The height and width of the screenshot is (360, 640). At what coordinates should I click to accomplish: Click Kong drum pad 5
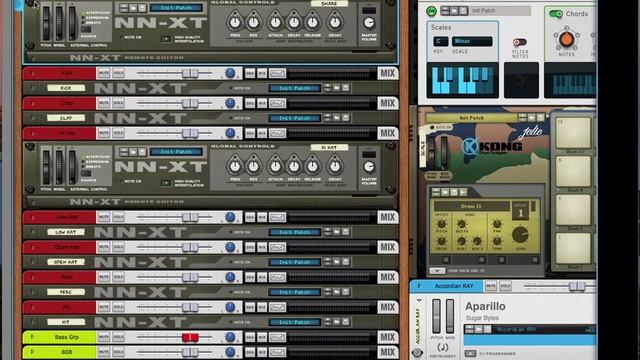coord(573,209)
